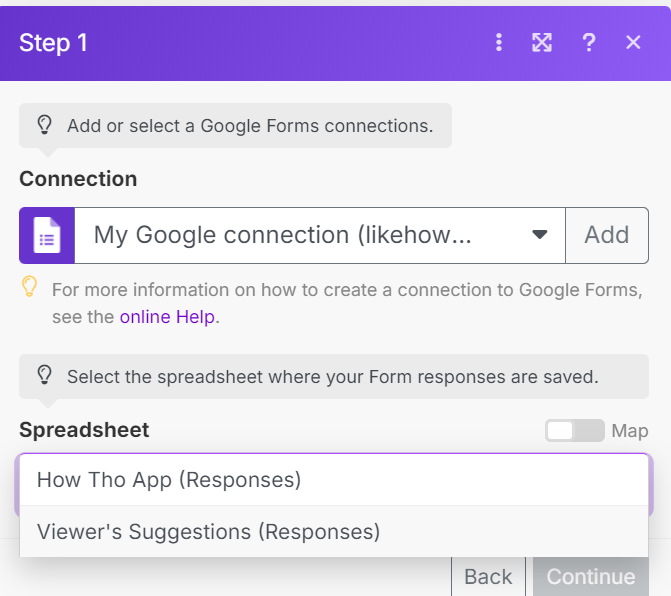Image resolution: width=671 pixels, height=596 pixels.
Task: Select Viewer's Suggestions (Responses) option
Action: click(x=334, y=531)
